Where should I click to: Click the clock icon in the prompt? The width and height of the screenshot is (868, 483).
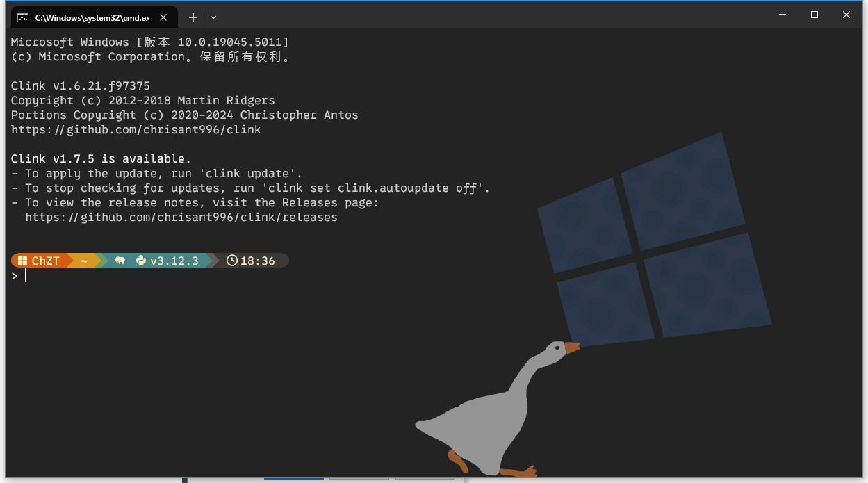click(232, 261)
